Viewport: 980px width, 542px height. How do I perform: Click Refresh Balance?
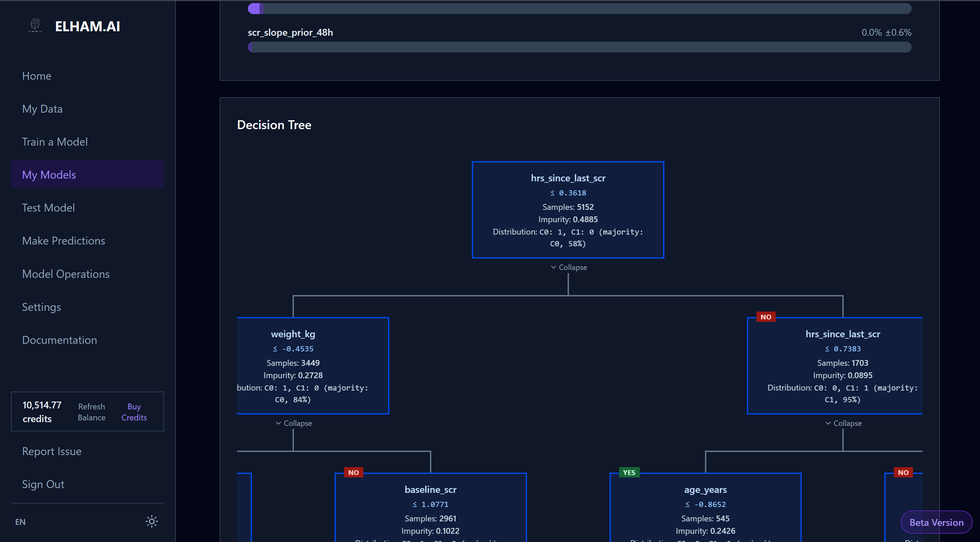click(91, 412)
